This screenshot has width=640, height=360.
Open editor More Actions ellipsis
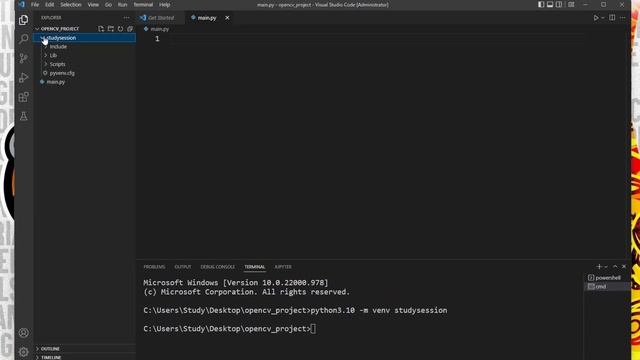coord(622,18)
